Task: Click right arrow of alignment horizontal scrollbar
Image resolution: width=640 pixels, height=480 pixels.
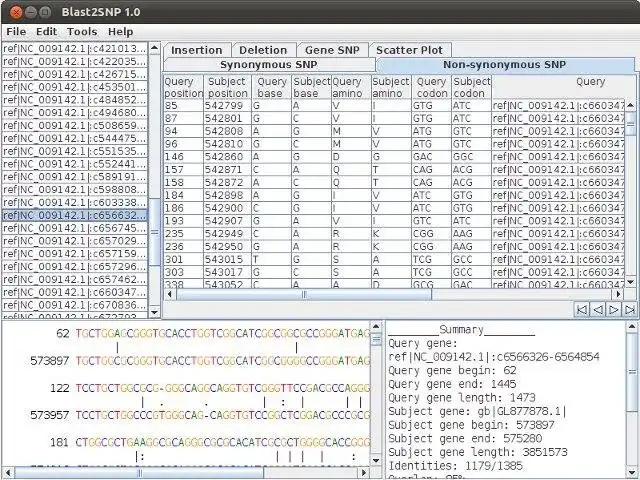Action: click(x=364, y=473)
